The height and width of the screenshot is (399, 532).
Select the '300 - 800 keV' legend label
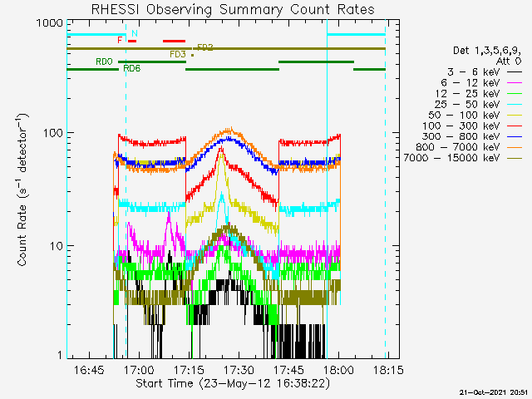461,136
